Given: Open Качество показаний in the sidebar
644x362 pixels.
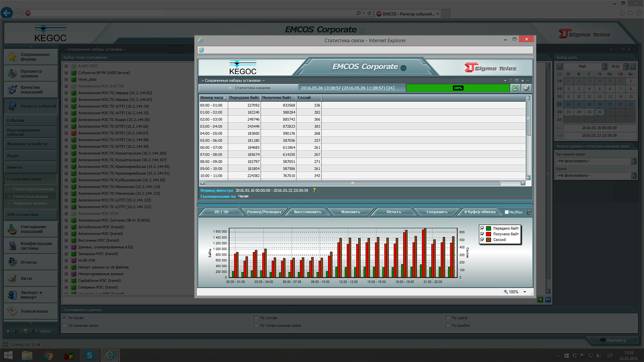Looking at the screenshot, I should click(x=31, y=89).
